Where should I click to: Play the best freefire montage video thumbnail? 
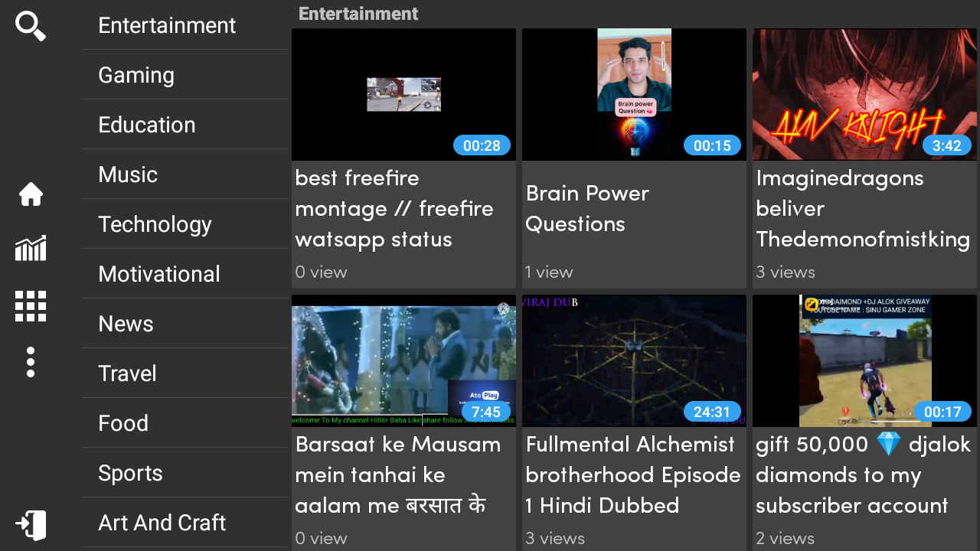point(403,94)
